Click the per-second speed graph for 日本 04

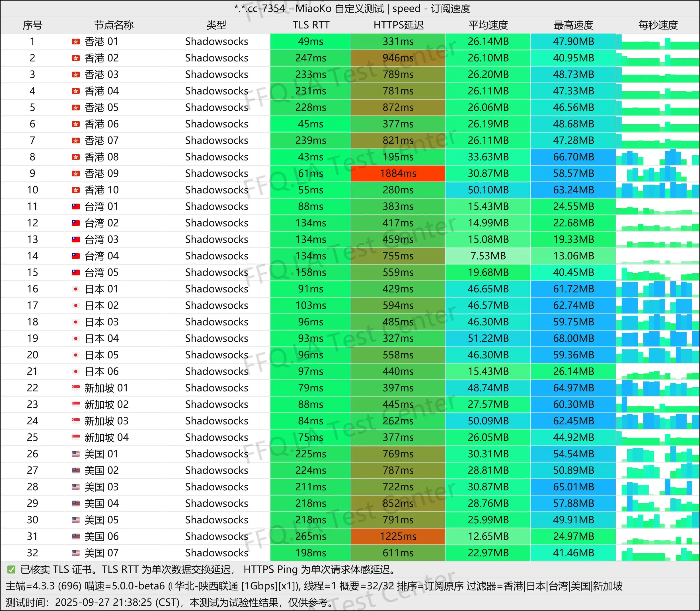pos(658,338)
